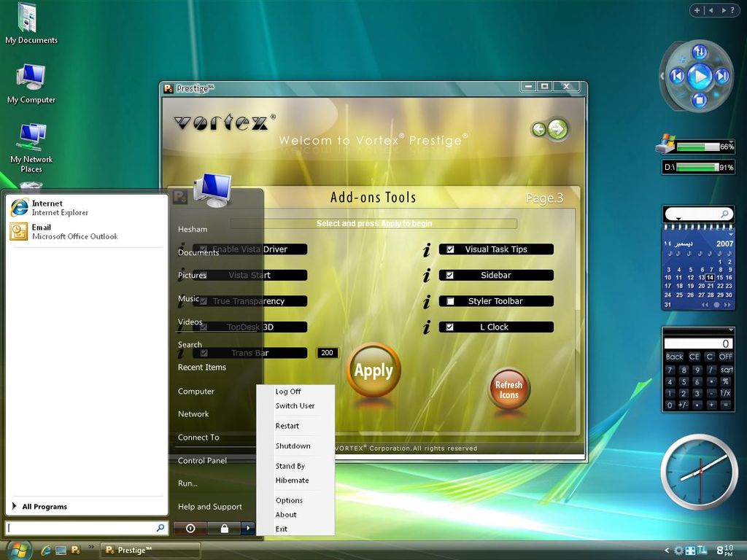
Task: Launch Internet Explorer from Quick Launch
Action: click(46, 550)
